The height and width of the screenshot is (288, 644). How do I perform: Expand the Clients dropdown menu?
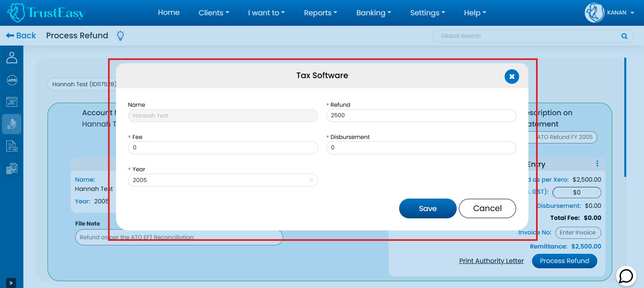coord(213,12)
